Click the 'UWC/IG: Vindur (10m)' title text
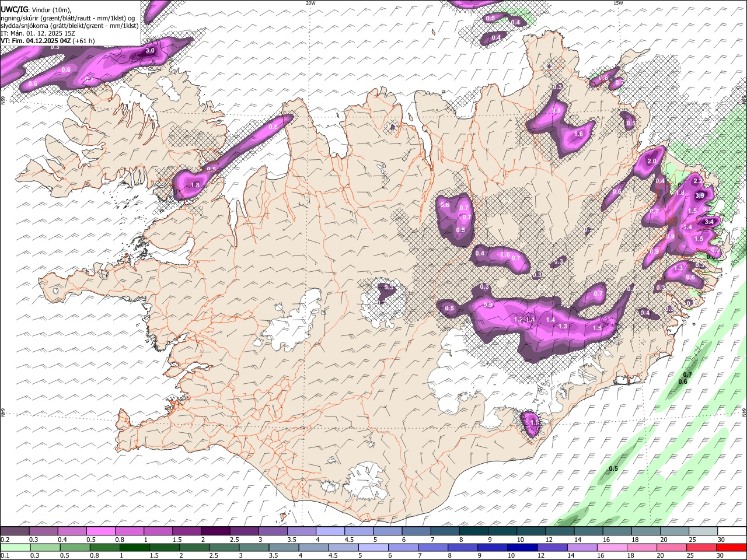The width and height of the screenshot is (747, 560). point(36,10)
